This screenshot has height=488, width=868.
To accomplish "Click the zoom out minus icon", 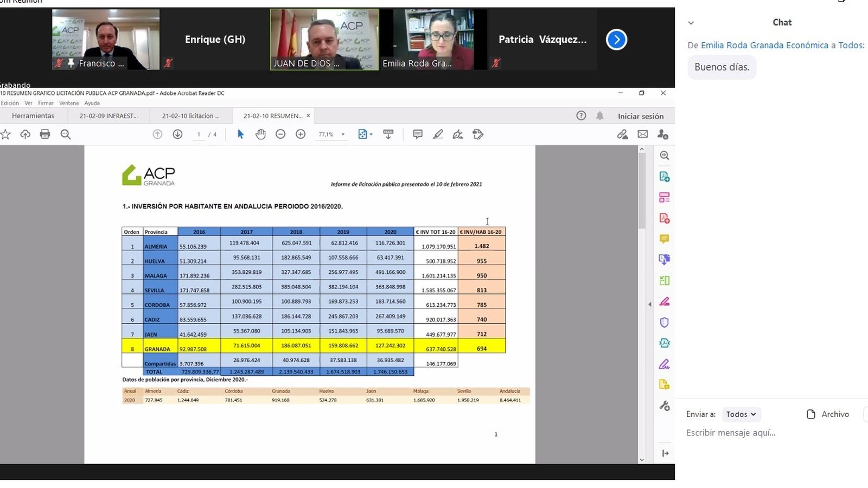I will 280,134.
